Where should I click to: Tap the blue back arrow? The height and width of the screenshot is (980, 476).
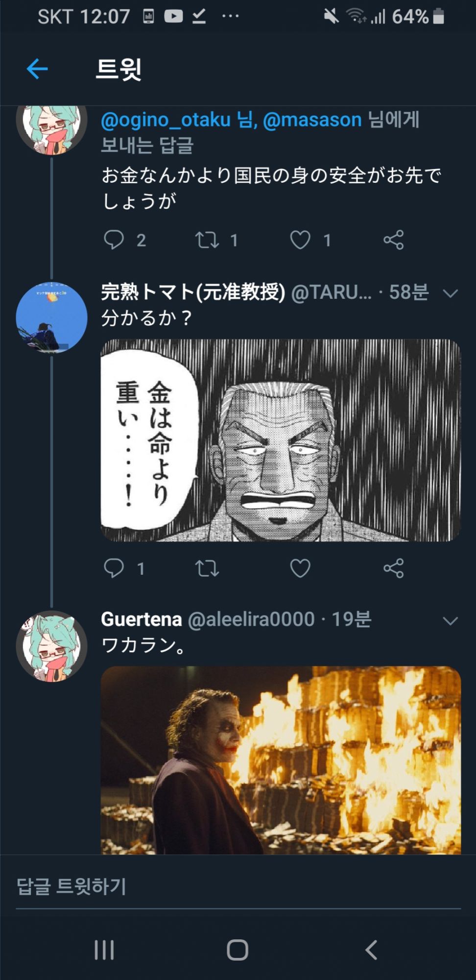click(37, 69)
